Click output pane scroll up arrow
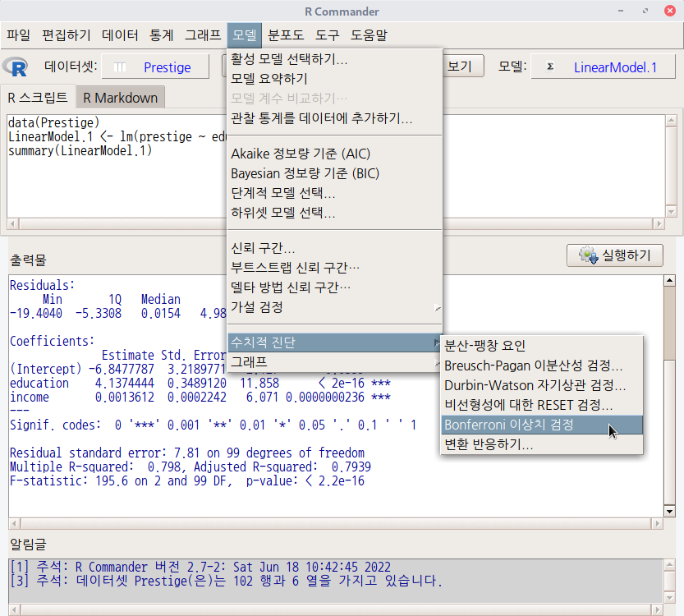The image size is (684, 616). pyautogui.click(x=669, y=281)
